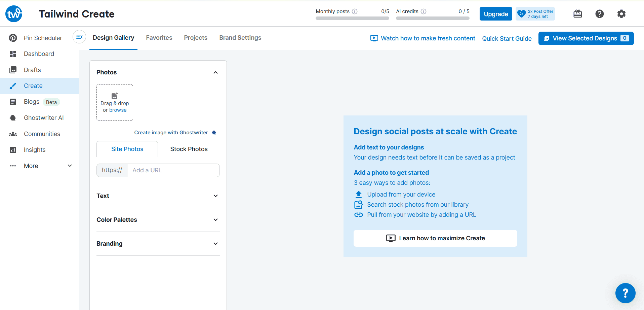The image size is (644, 310).
Task: Click 'Pull from your website by adding a URL'
Action: click(421, 215)
